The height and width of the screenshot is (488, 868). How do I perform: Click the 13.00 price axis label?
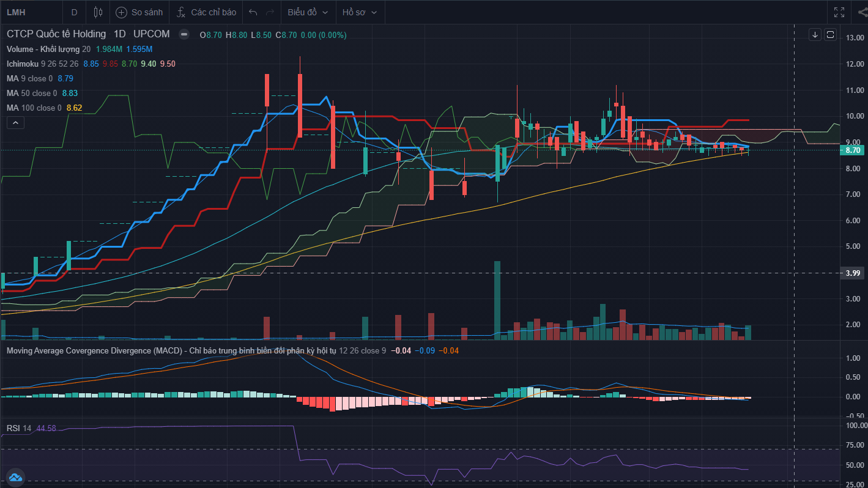pyautogui.click(x=854, y=38)
